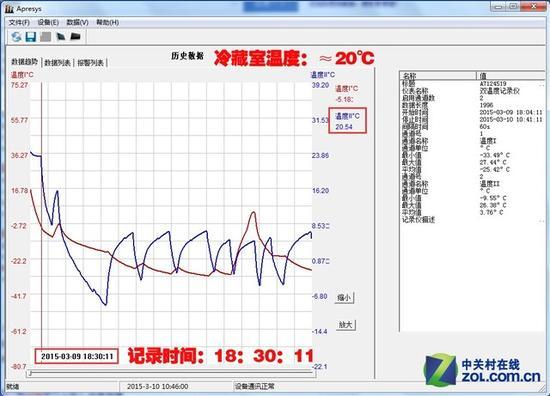This screenshot has width=550, height=396.
Task: Click the 放大 zoom-in button
Action: pyautogui.click(x=346, y=325)
